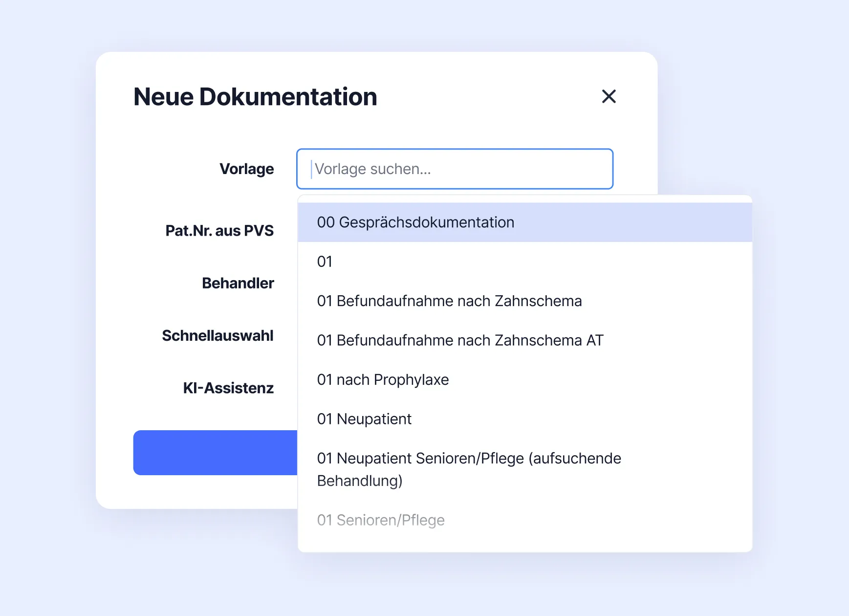The height and width of the screenshot is (616, 849).
Task: Click the Neue Dokumentation heading
Action: click(255, 97)
